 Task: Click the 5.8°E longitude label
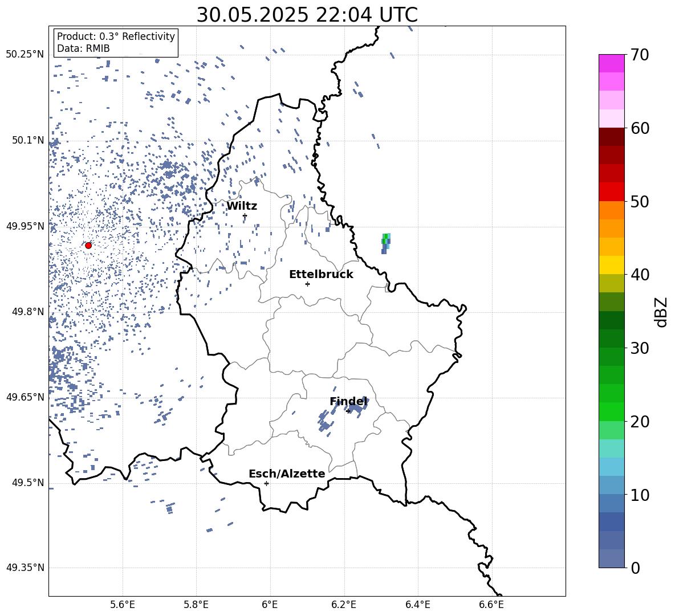196,605
